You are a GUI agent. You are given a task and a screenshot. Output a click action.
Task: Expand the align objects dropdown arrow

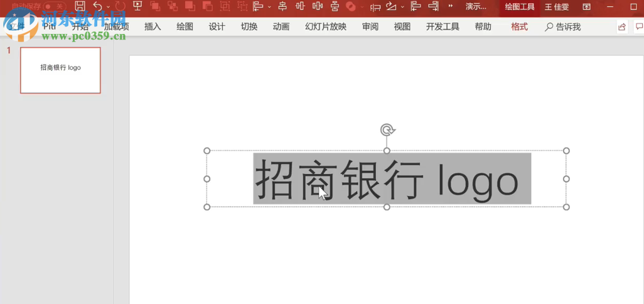coord(269,6)
